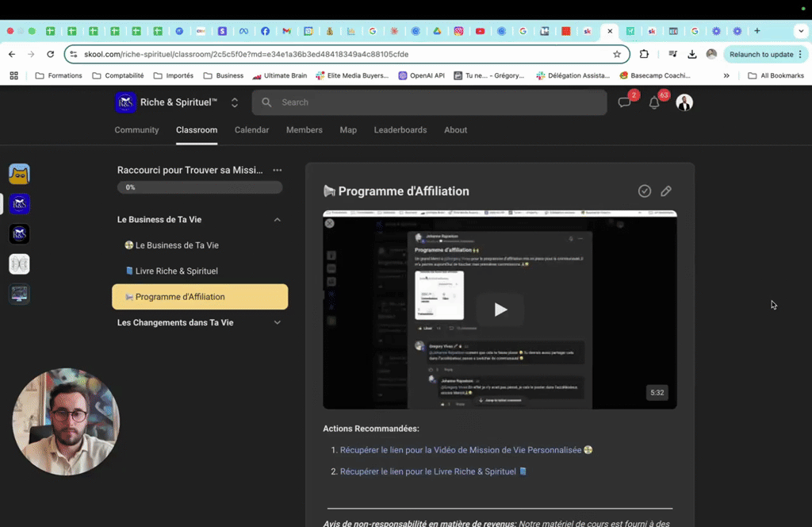Image resolution: width=812 pixels, height=527 pixels.
Task: Play the Programme d'Affiliation video
Action: point(500,310)
